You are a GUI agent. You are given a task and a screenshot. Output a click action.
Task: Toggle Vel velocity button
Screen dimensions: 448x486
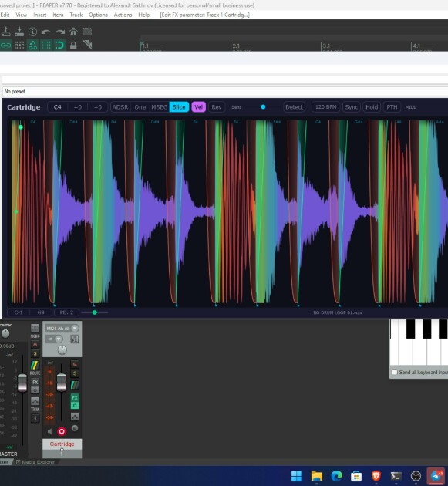(x=199, y=107)
